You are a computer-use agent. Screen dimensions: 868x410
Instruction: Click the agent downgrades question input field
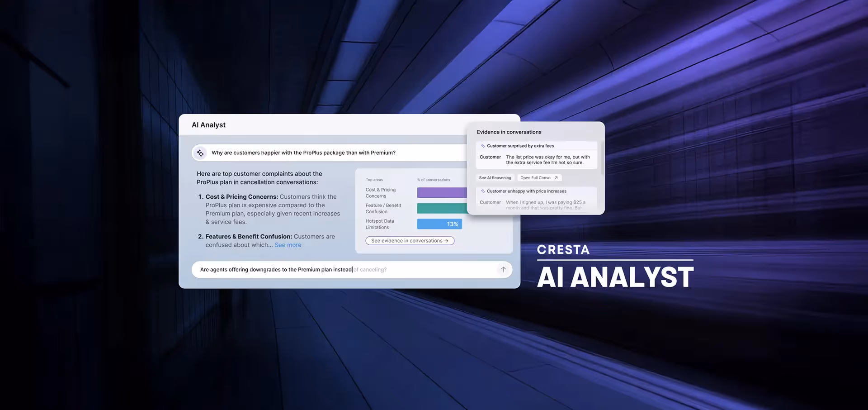(352, 269)
